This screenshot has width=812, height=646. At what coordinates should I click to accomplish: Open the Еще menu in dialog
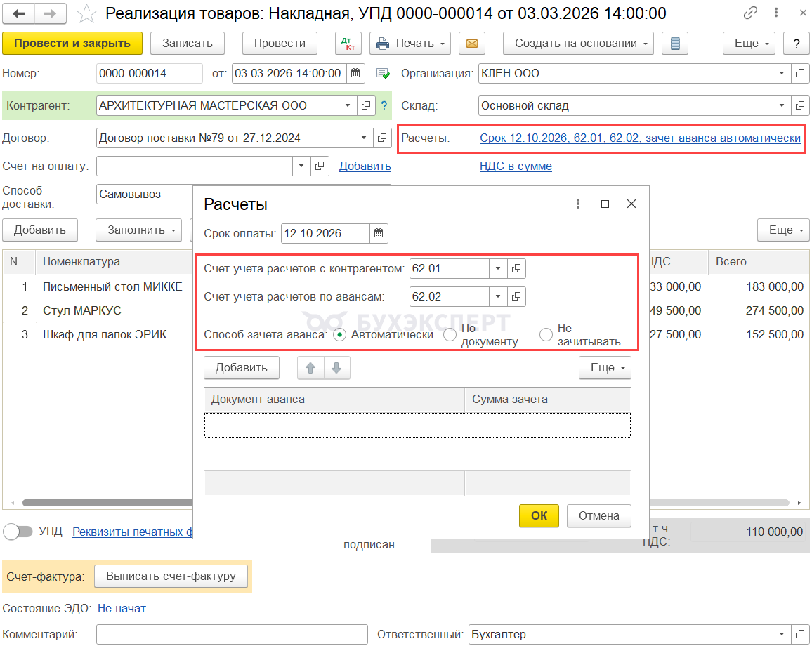pos(605,368)
